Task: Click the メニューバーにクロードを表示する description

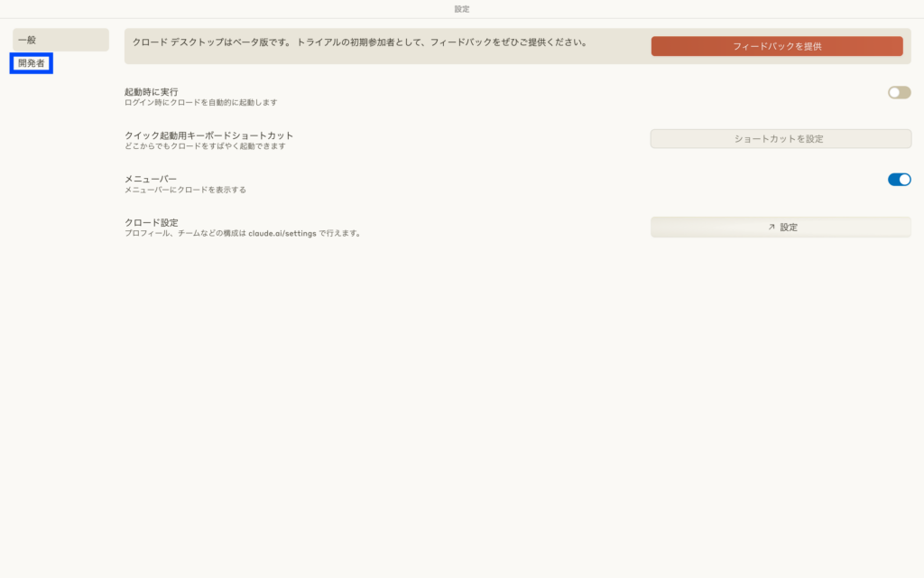Action: [x=185, y=190]
